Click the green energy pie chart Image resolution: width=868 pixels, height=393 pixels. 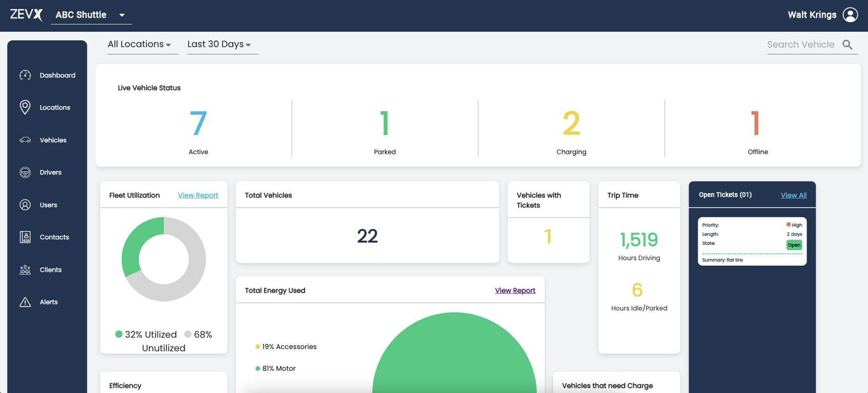tap(454, 353)
